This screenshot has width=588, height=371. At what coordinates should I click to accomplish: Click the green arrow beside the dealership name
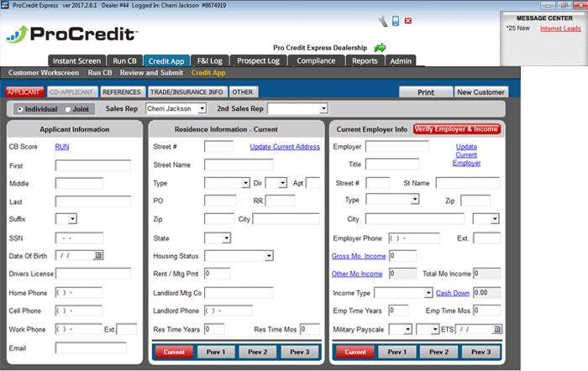(380, 48)
